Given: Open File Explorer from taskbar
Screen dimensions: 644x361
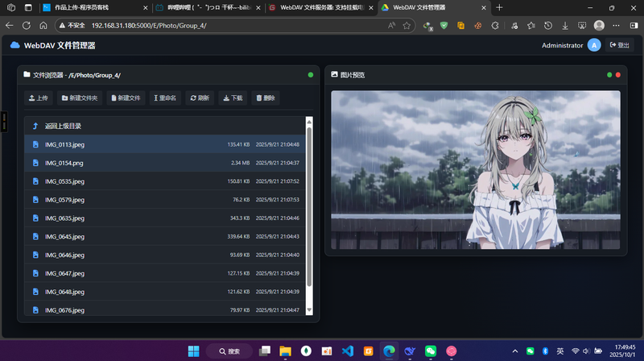Looking at the screenshot, I should coord(285,351).
